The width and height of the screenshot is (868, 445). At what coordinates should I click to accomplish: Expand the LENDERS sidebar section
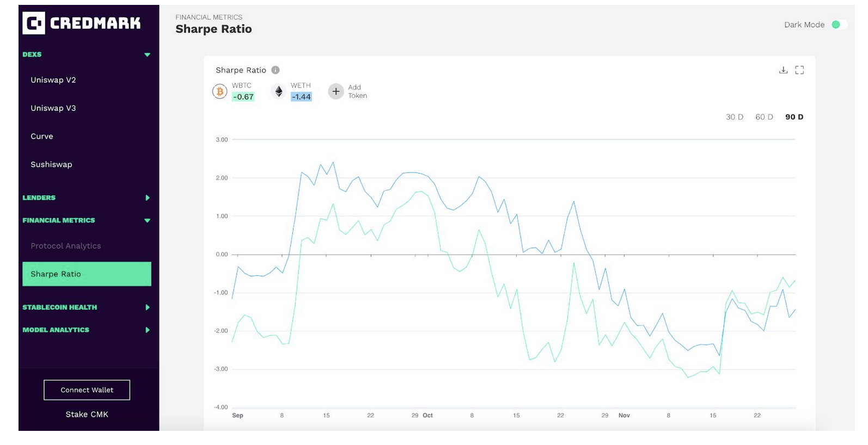point(147,198)
